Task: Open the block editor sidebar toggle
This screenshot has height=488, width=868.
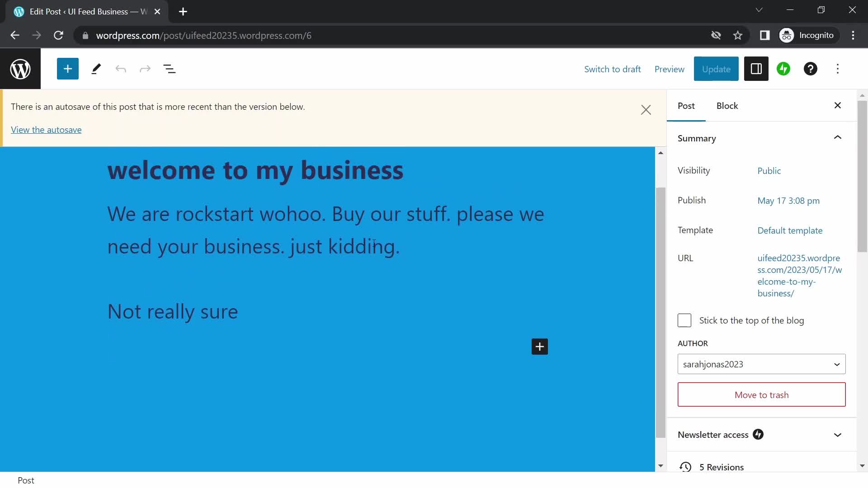Action: 755,69
